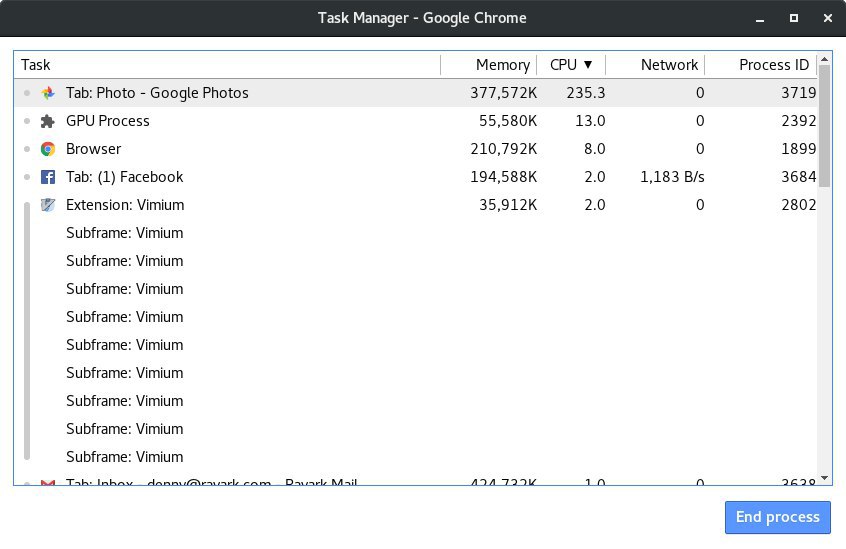
Task: Sort by the CPU column header
Action: click(571, 65)
